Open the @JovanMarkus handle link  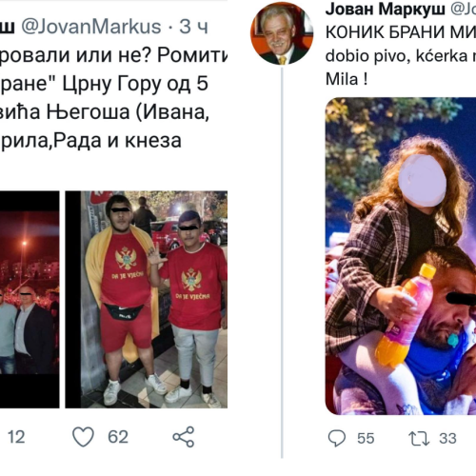(x=91, y=27)
